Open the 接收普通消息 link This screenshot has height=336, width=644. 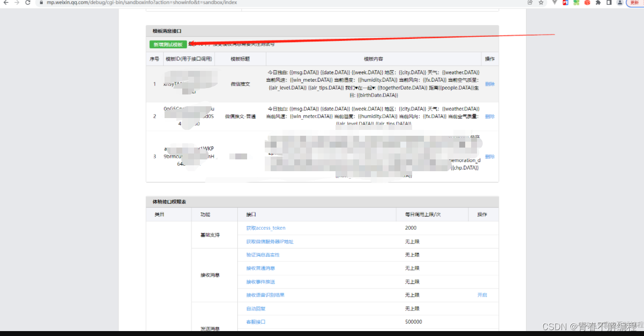(260, 268)
